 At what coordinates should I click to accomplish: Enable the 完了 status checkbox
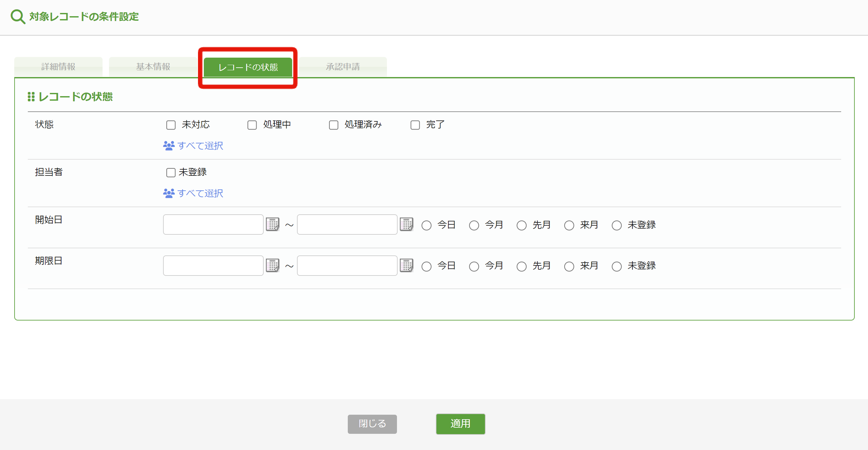[415, 125]
